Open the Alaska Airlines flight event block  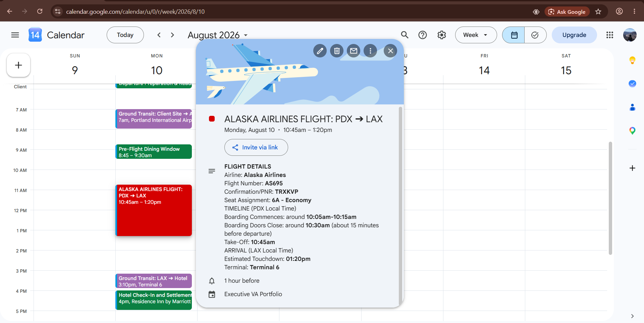point(154,210)
